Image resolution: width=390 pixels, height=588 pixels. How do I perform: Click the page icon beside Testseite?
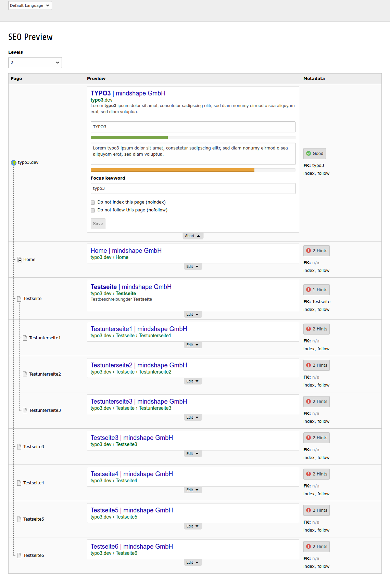click(20, 299)
